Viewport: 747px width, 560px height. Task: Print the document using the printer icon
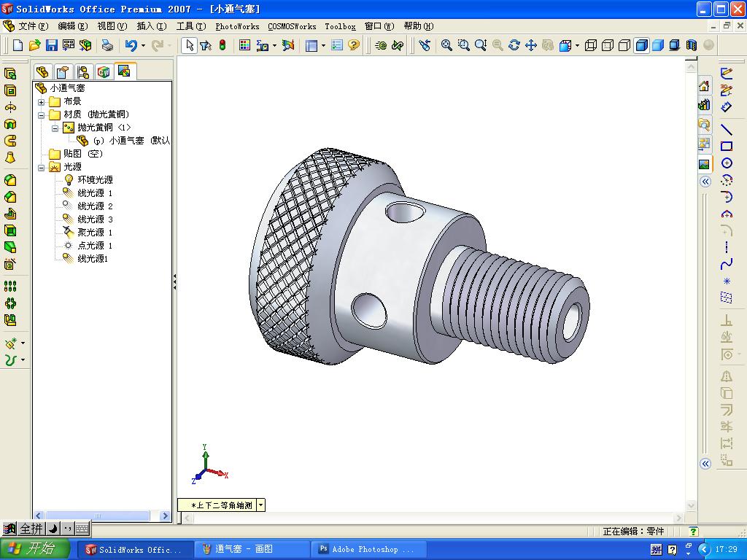point(108,45)
